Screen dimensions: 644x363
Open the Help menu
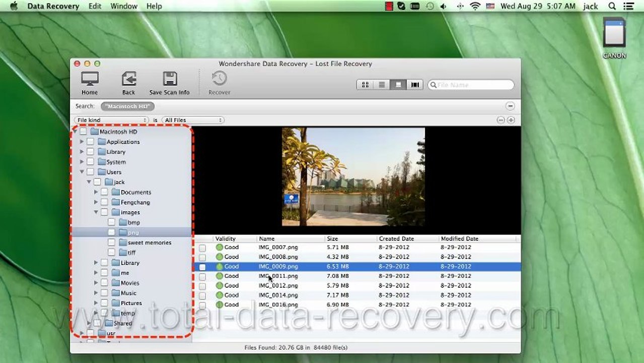coord(154,6)
